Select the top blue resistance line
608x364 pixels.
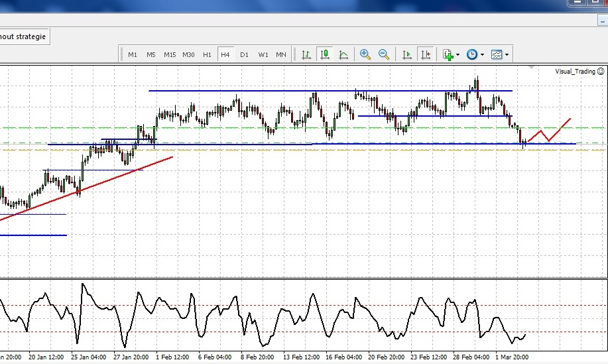[x=330, y=91]
